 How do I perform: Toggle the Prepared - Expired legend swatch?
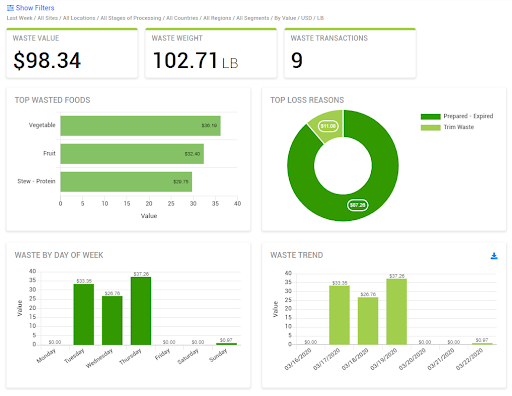click(430, 116)
